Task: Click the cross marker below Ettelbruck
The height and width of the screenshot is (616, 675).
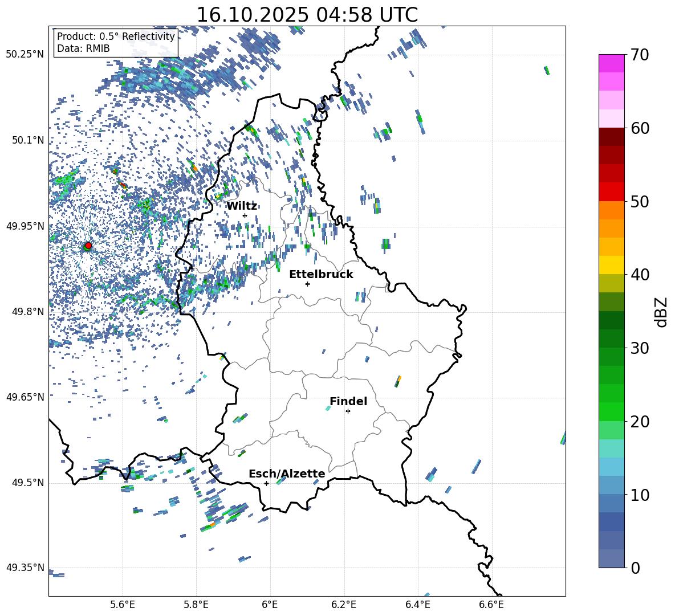Action: [307, 284]
